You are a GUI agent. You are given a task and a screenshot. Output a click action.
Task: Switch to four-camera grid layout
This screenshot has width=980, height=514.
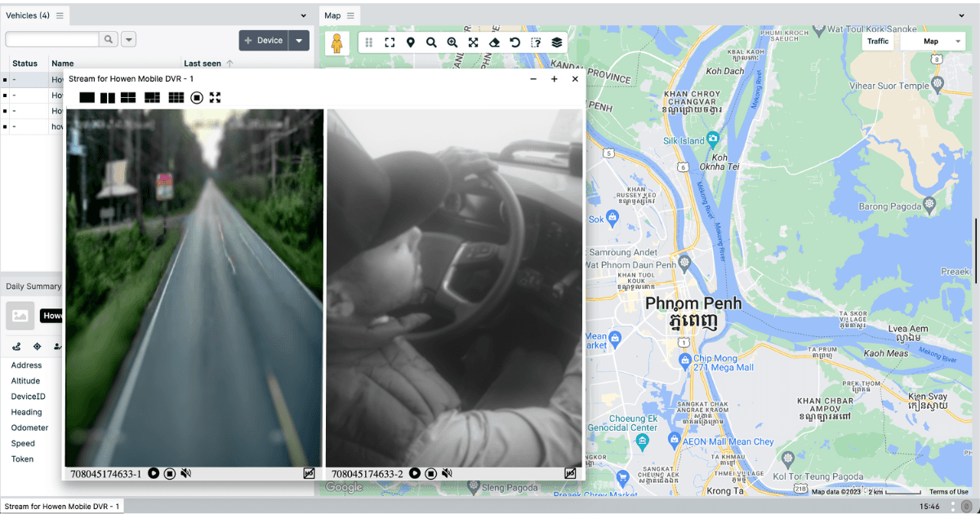pyautogui.click(x=127, y=97)
